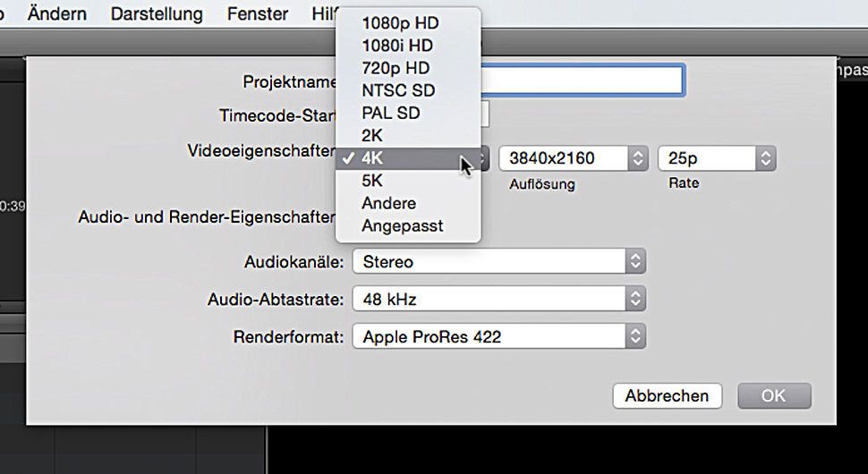Screen dimensions: 868x474
Task: Open the 3840x2160 resolution dropdown
Action: 573,159
